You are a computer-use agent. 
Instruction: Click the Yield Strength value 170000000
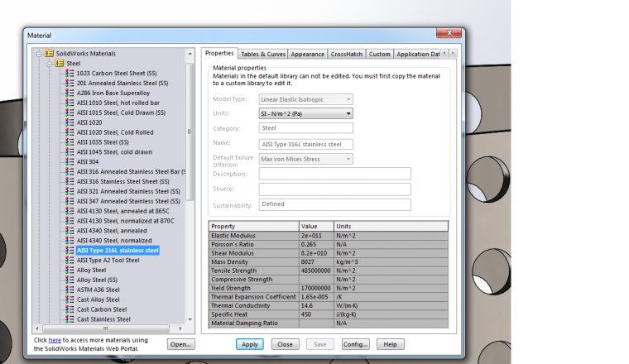[x=316, y=288]
